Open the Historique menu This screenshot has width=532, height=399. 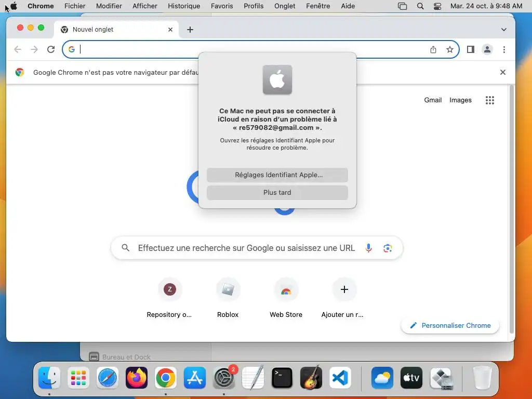[x=184, y=6]
